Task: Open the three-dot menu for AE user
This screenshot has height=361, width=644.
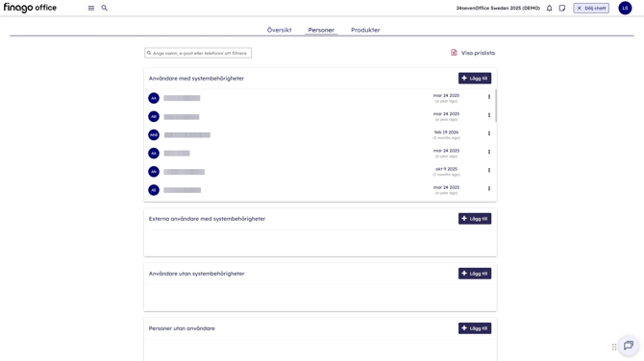Action: [488, 189]
